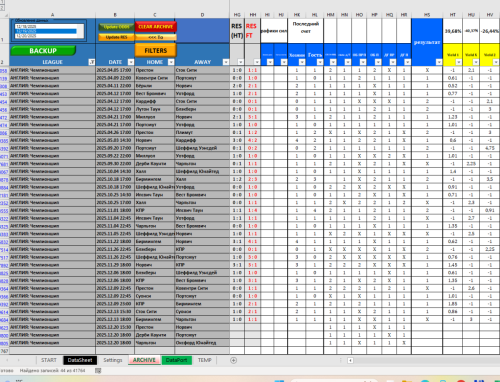Click the green Update ODDS button
The image size is (500, 382).
tap(116, 27)
